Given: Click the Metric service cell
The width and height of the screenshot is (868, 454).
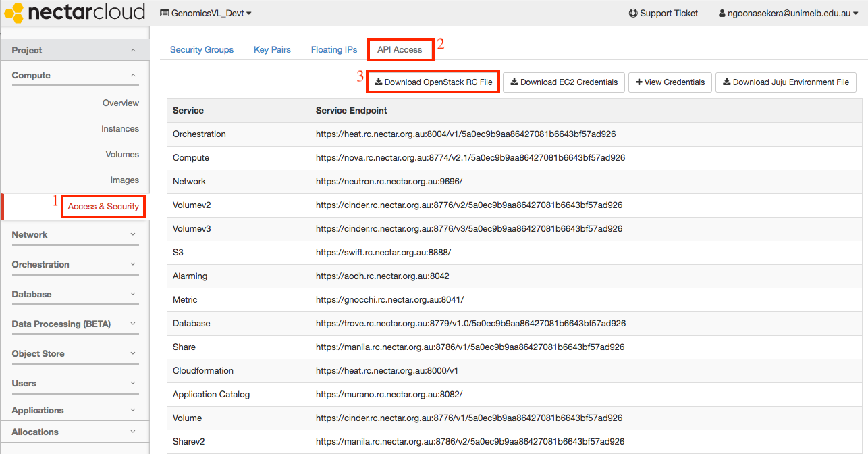Looking at the screenshot, I should (x=238, y=299).
